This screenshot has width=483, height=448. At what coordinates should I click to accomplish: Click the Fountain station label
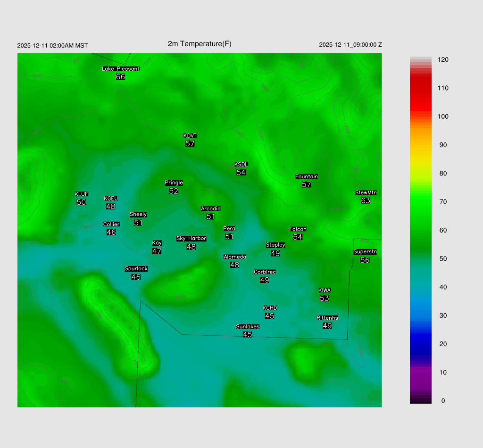(x=307, y=177)
